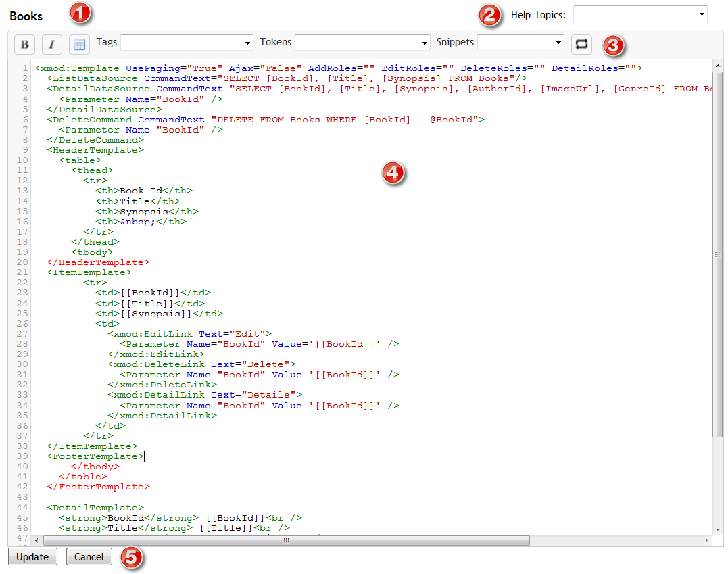
Task: Click the closing /xmod:EditLink tag
Action: 156,354
